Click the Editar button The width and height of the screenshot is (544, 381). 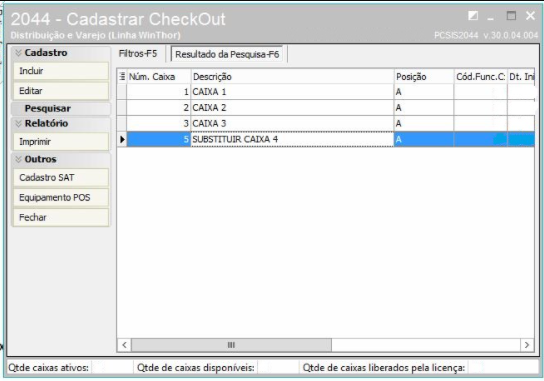[x=61, y=91]
